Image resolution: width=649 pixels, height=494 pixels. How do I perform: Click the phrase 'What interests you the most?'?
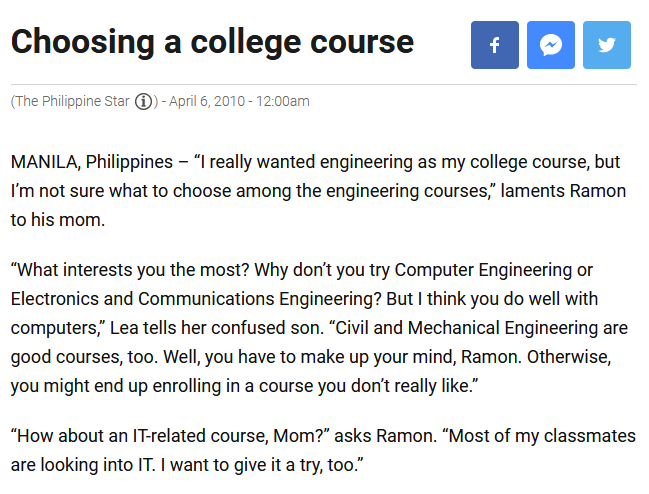click(130, 270)
